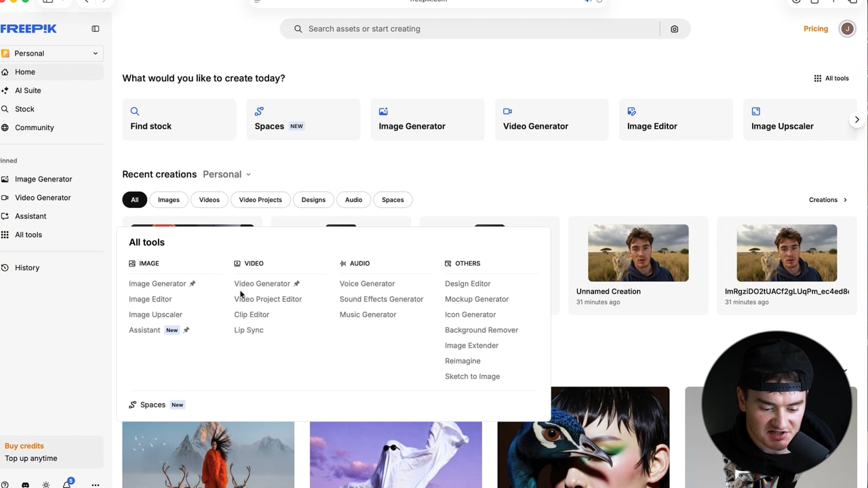
Task: Click the All tools grid button
Action: (831, 78)
